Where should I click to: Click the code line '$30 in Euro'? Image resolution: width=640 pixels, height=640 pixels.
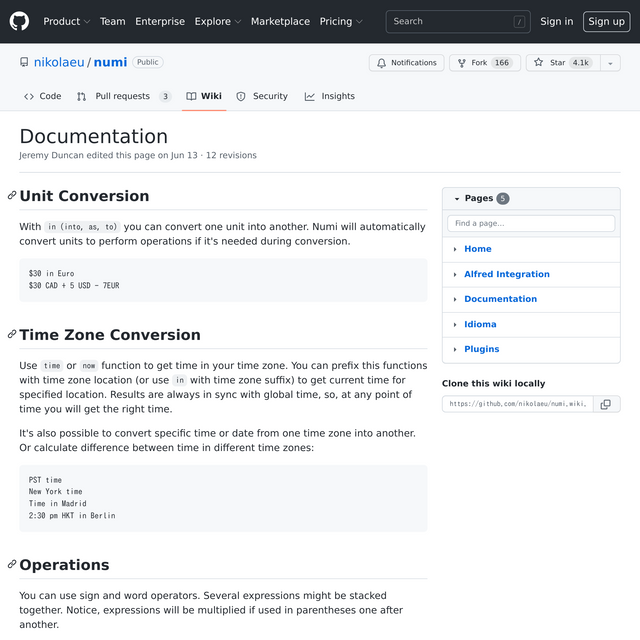click(51, 273)
